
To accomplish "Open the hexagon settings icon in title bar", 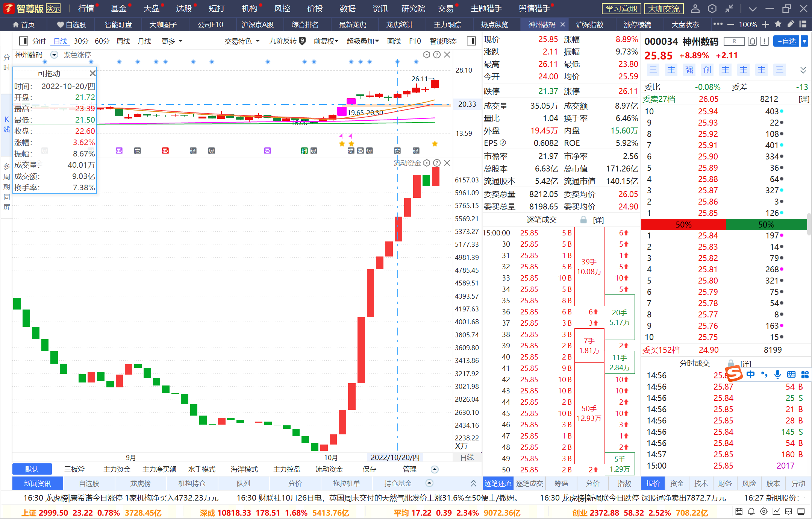I will click(712, 8).
